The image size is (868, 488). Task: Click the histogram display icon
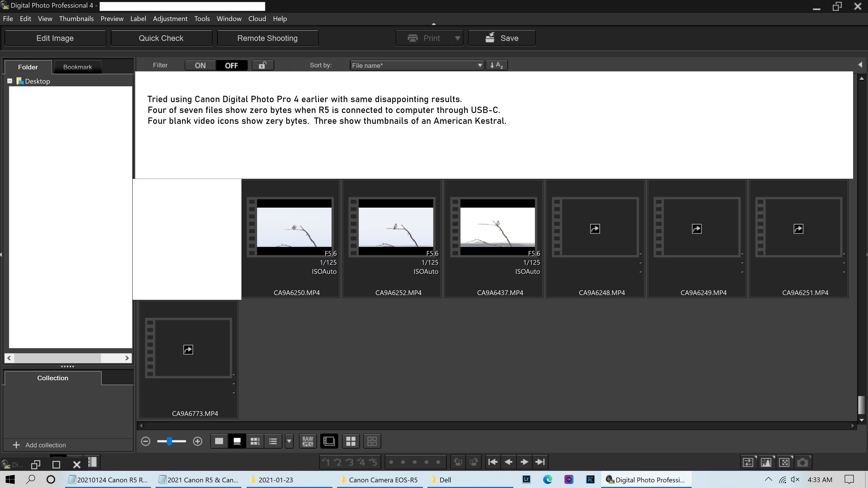coord(766,462)
